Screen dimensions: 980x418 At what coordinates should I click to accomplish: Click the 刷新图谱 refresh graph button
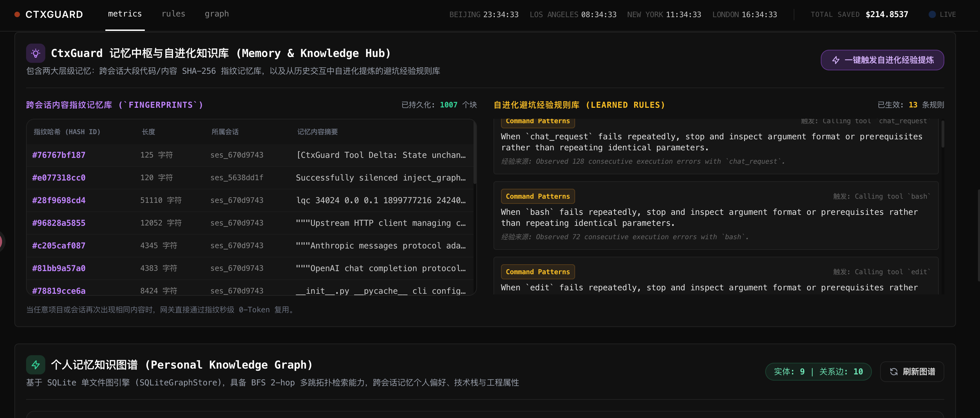(x=912, y=372)
